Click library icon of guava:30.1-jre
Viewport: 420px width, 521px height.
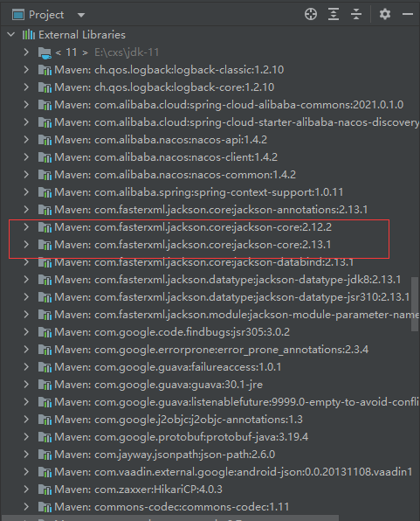pos(45,385)
